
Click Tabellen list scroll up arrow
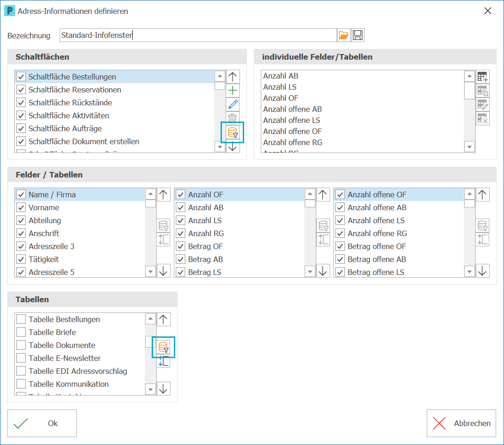tap(150, 318)
